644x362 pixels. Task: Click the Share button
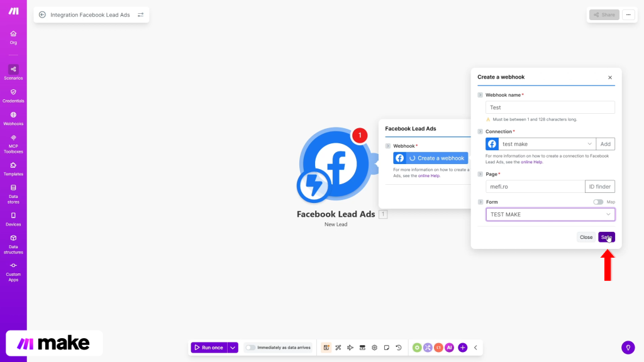604,15
